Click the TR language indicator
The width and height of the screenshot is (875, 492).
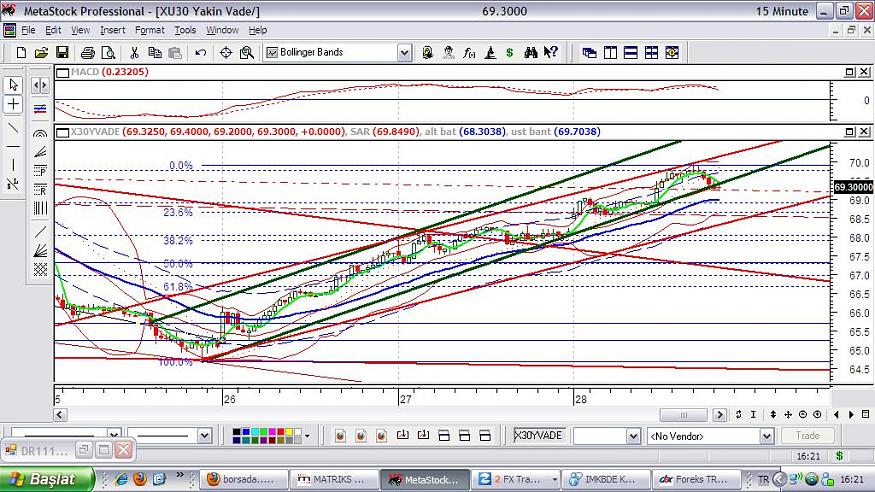point(763,480)
